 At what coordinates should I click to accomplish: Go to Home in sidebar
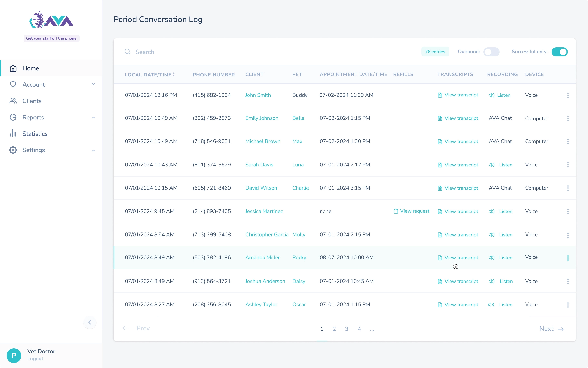tap(51, 68)
